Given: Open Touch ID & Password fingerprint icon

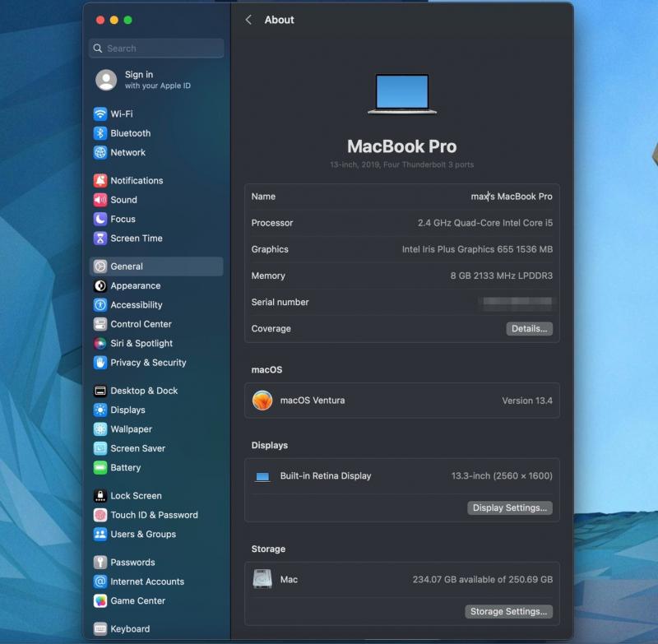Looking at the screenshot, I should (100, 515).
